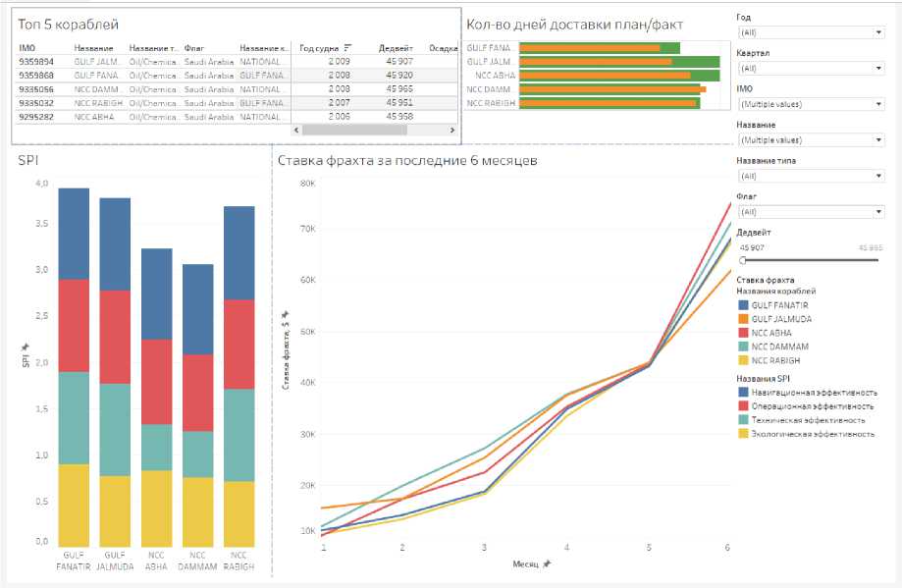Click the Дедвейт column header
Image resolution: width=902 pixels, height=588 pixels.
coord(396,48)
